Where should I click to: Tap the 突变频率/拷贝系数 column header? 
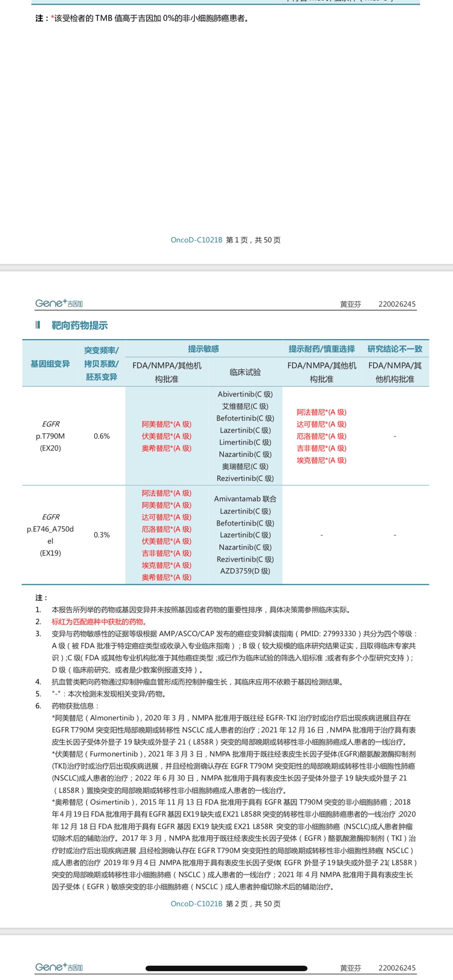tap(101, 364)
